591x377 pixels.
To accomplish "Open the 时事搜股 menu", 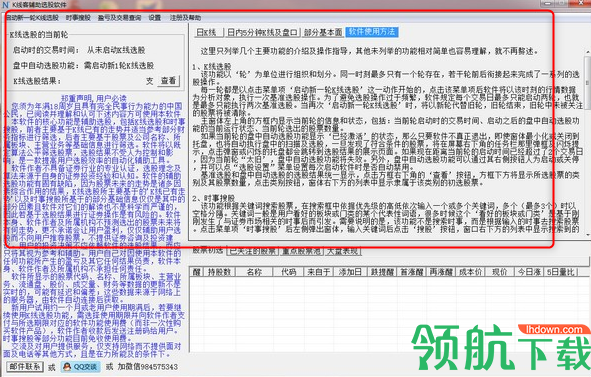I will (x=78, y=18).
